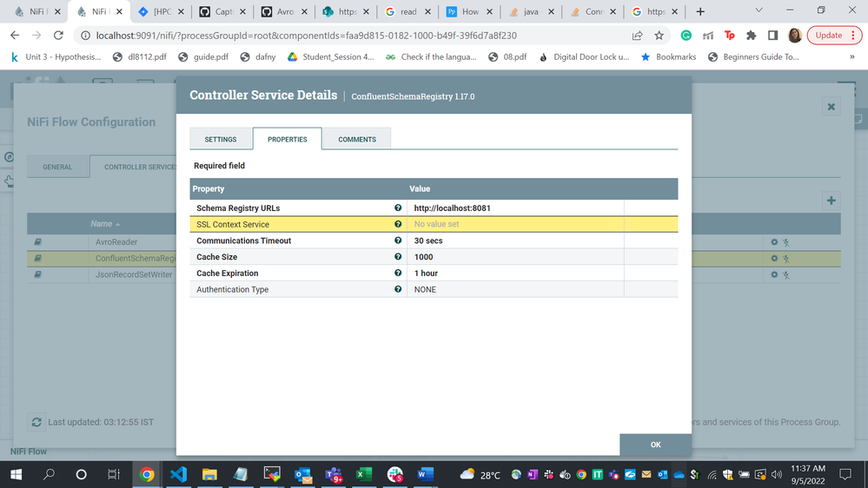Click help icon for Authentication Type
This screenshot has height=488, width=868.
397,289
